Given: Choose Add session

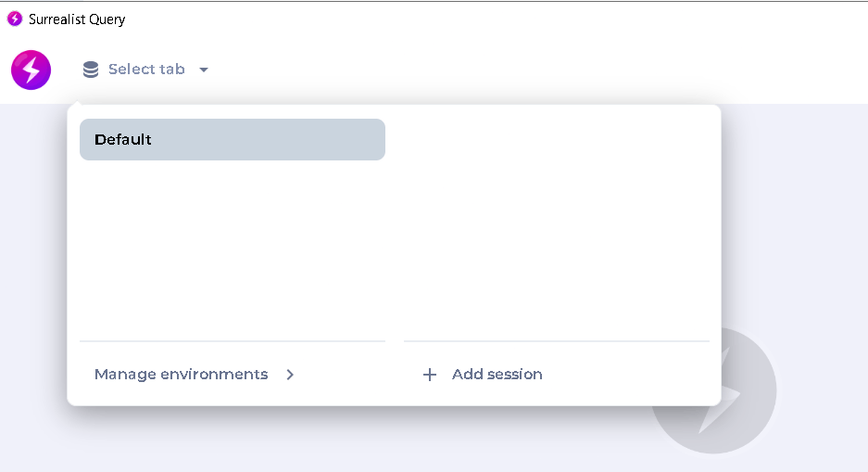Looking at the screenshot, I should pos(497,375).
